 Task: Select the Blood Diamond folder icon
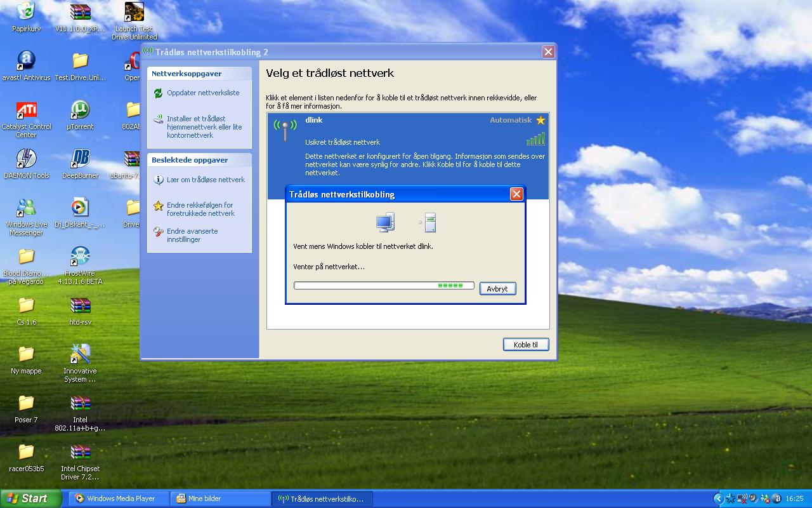point(26,265)
